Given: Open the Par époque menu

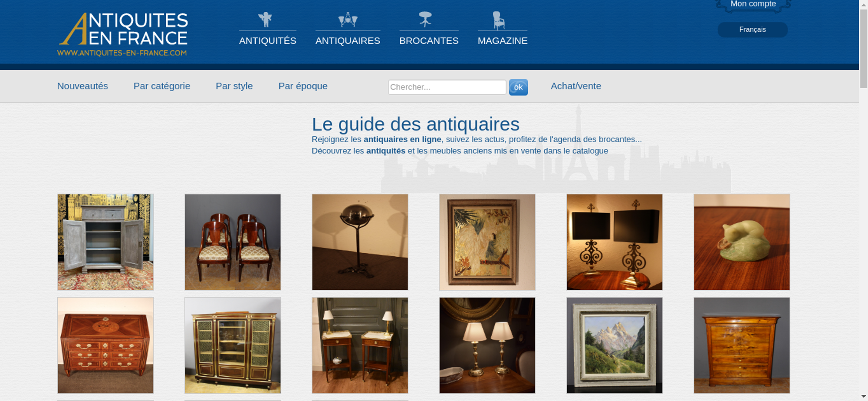Looking at the screenshot, I should 303,86.
